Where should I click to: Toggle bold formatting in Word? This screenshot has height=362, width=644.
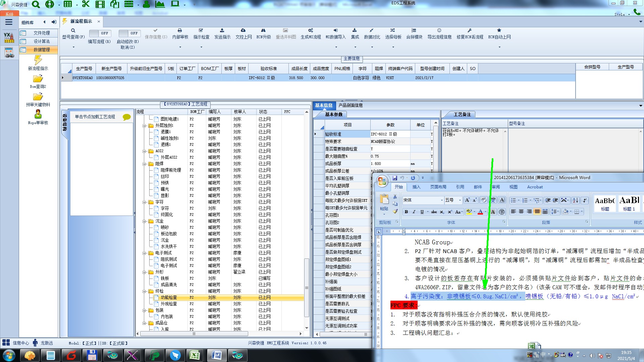(406, 212)
